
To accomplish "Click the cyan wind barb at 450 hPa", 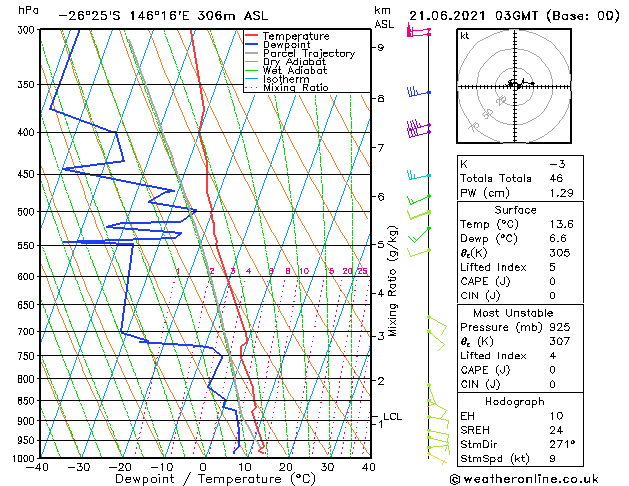I will 419,175.
